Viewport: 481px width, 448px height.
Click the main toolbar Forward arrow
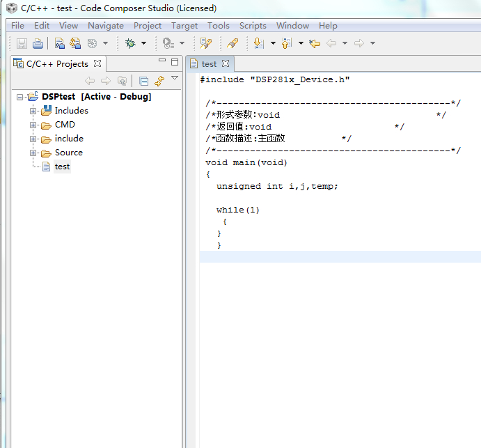coord(359,43)
